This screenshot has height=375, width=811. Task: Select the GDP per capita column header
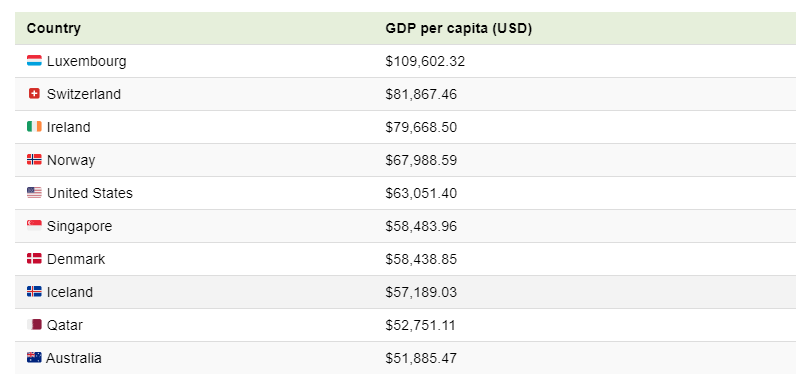459,28
